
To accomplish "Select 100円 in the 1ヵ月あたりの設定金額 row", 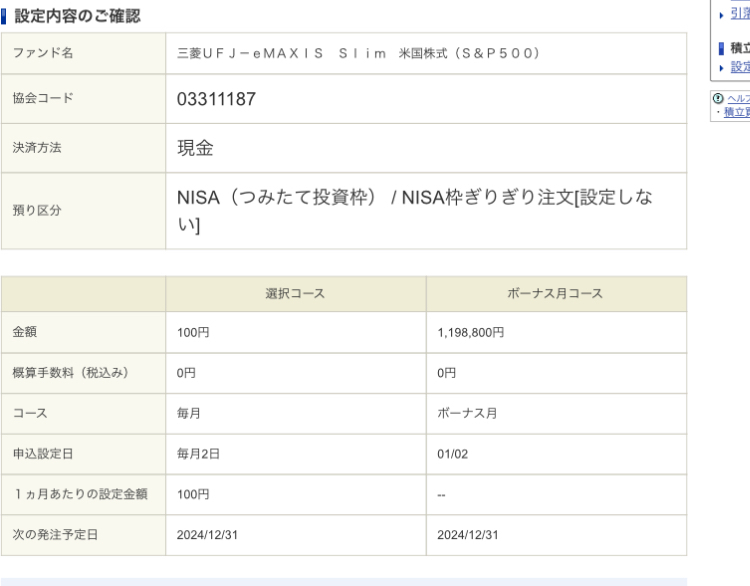I will tap(193, 494).
